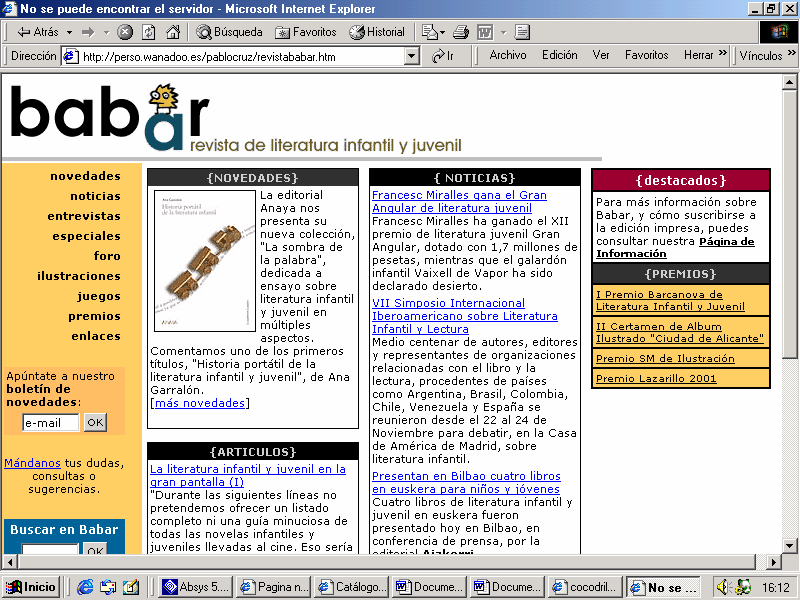Open the Premio SM de Ilustración link

click(665, 359)
